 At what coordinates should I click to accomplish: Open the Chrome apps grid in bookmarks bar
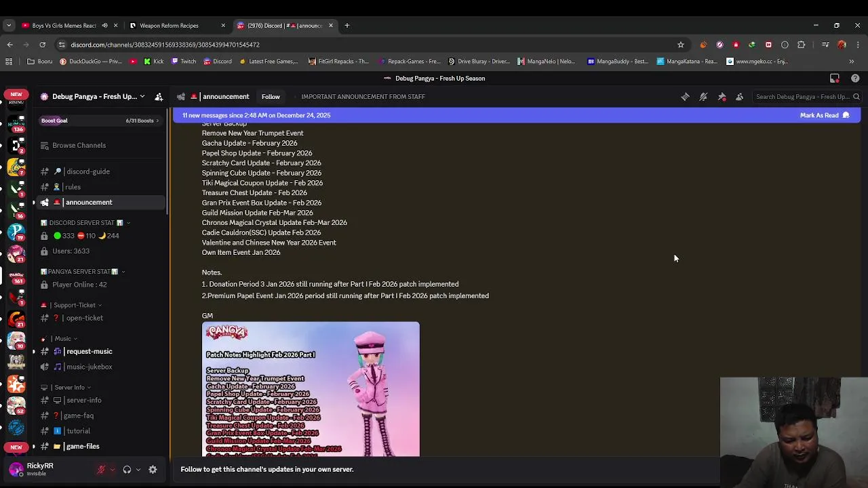(x=9, y=61)
